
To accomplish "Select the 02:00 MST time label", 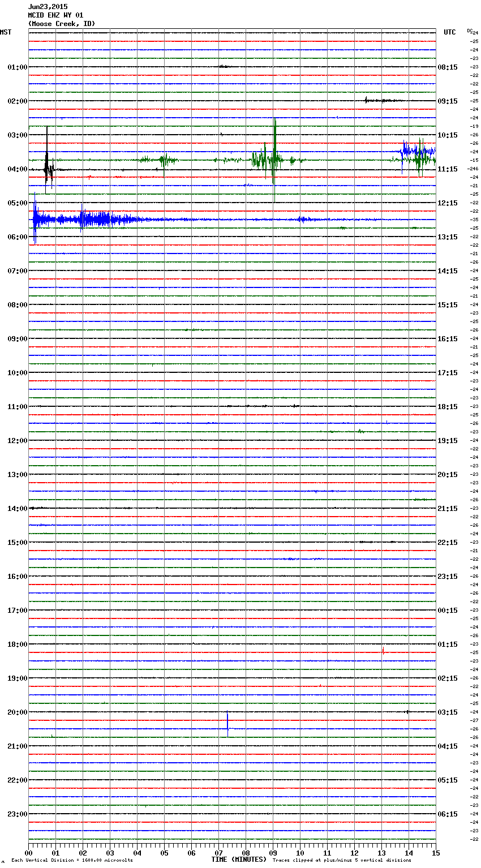I will click(x=18, y=101).
